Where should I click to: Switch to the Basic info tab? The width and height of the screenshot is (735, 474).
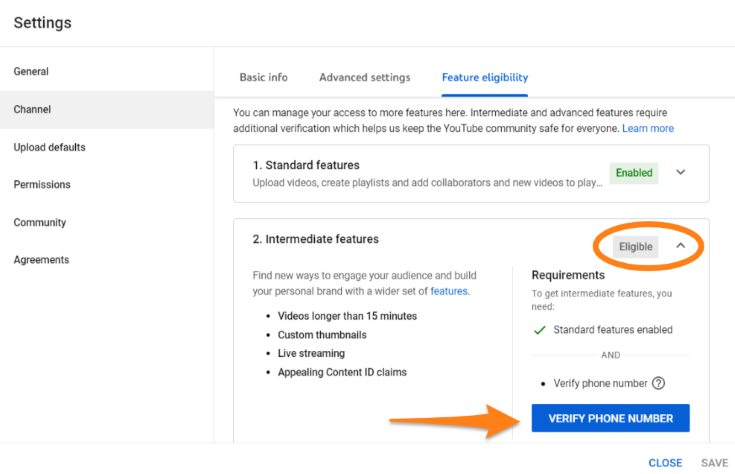(x=264, y=78)
